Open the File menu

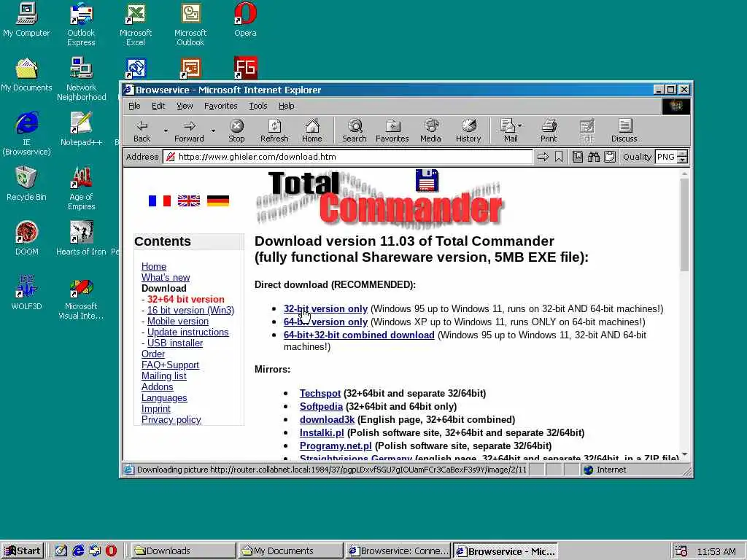tap(134, 106)
